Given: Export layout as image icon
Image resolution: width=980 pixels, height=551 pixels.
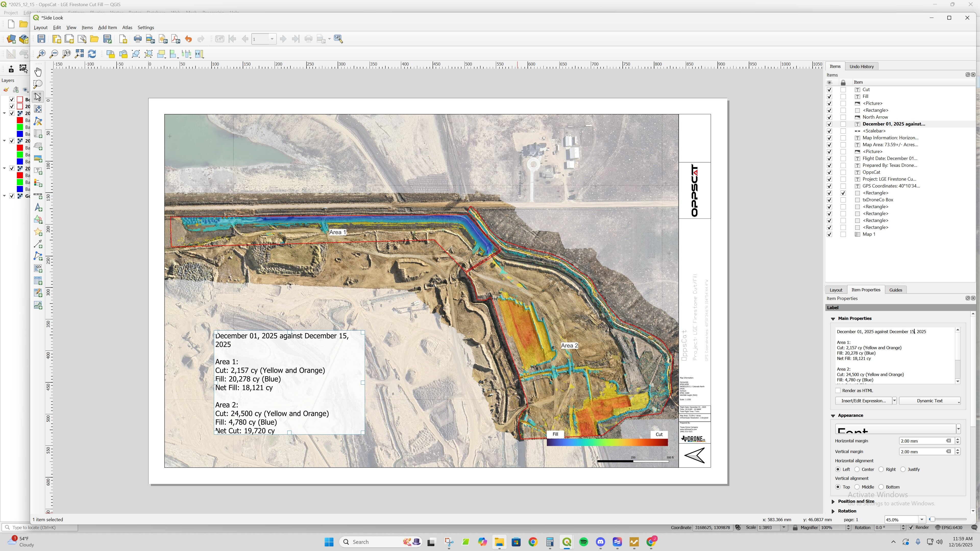Looking at the screenshot, I should [x=150, y=39].
